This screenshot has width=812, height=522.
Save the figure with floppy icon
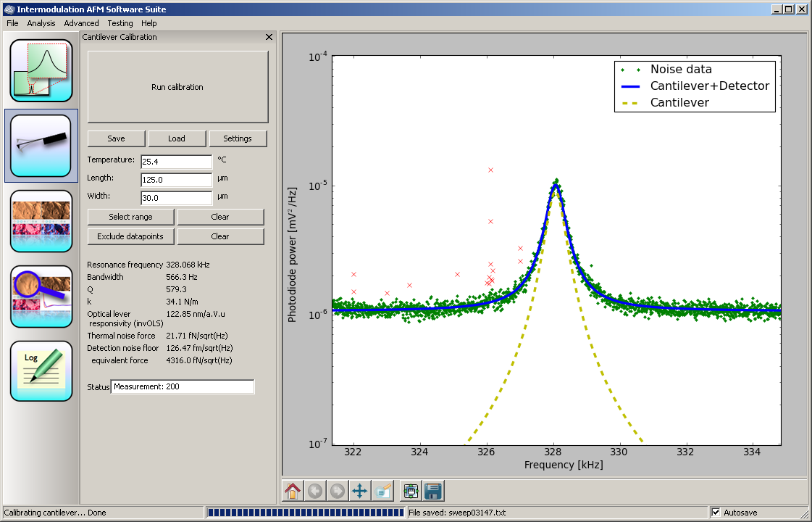(433, 491)
